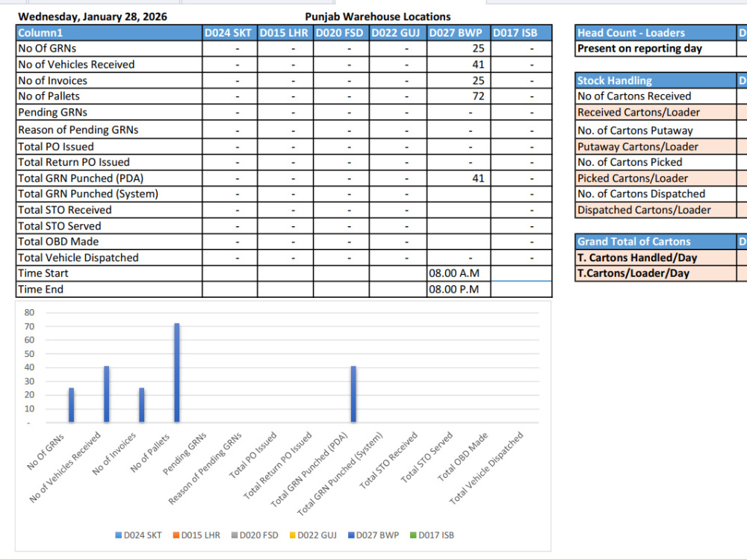747x560 pixels.
Task: Click the D024 SKT chart legend entry
Action: click(x=138, y=535)
